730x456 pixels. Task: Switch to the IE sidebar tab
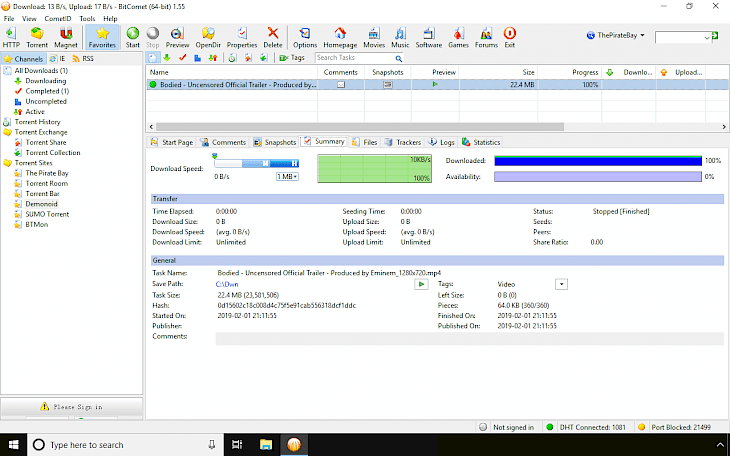click(x=57, y=59)
